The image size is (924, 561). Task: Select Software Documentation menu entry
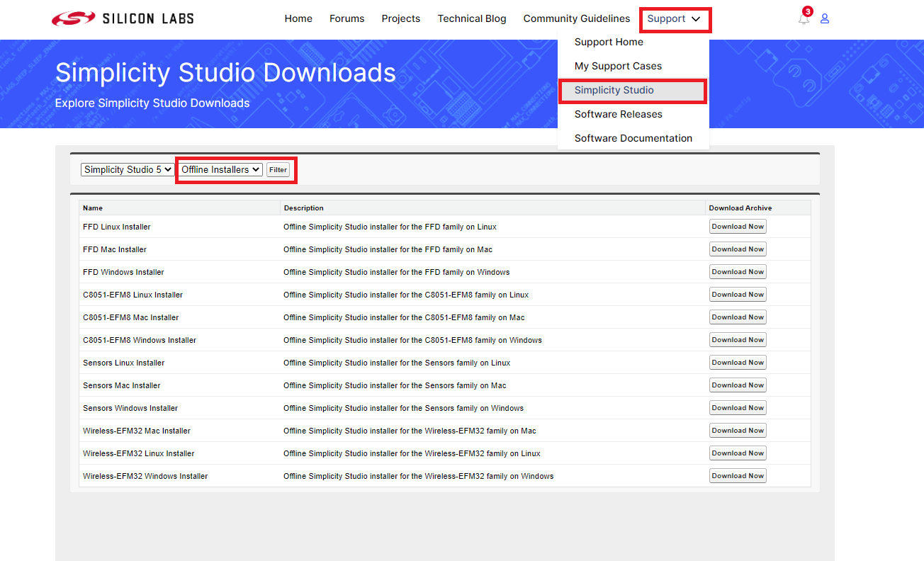click(633, 138)
